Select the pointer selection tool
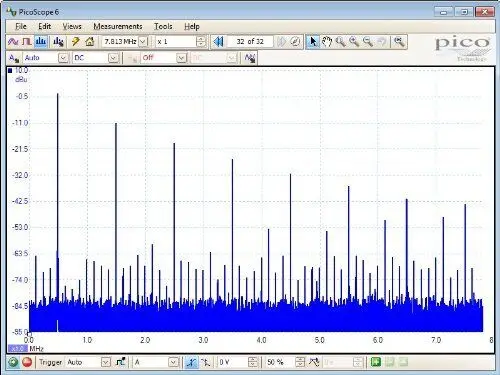 [x=313, y=42]
